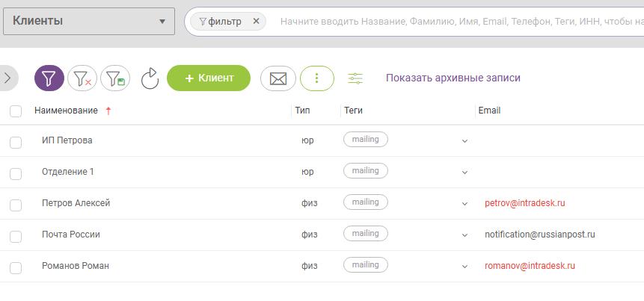Sort by the Наименование column header

click(x=66, y=111)
